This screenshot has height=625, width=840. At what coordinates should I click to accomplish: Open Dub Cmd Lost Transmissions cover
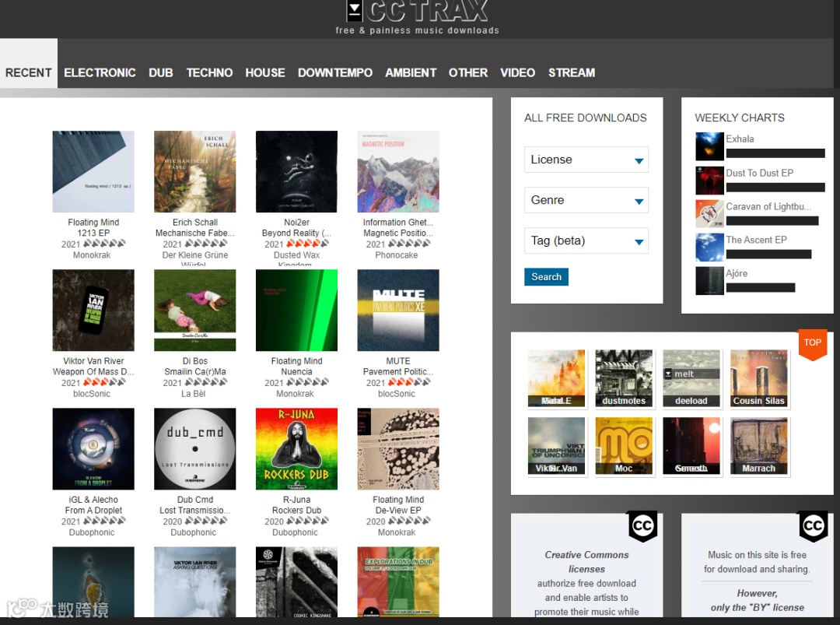[195, 448]
